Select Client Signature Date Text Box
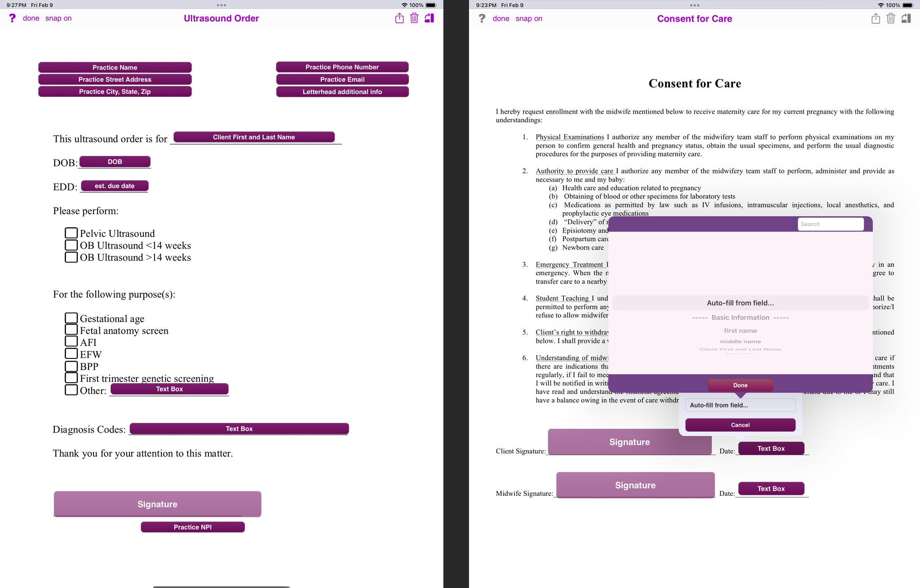The width and height of the screenshot is (920, 588). [x=771, y=448]
